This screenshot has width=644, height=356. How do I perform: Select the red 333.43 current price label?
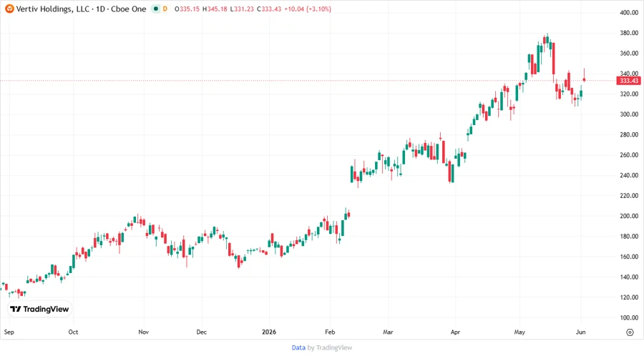pos(629,80)
